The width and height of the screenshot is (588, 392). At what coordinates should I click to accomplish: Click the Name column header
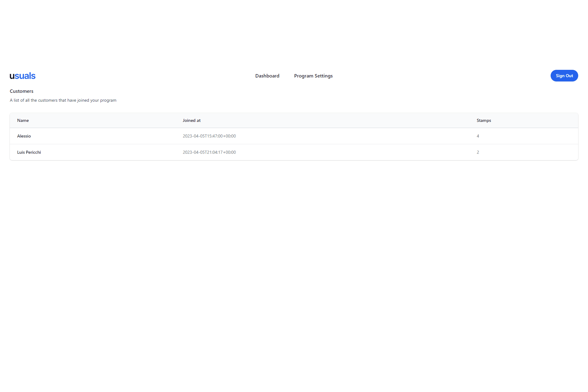click(23, 121)
